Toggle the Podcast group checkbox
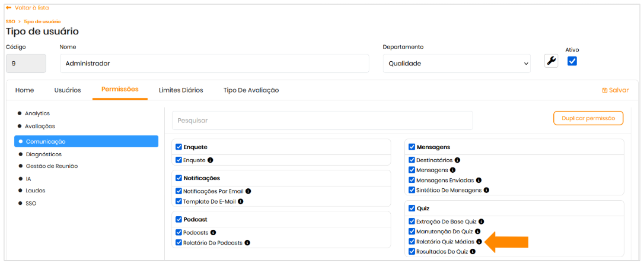644x269 pixels. [x=178, y=219]
